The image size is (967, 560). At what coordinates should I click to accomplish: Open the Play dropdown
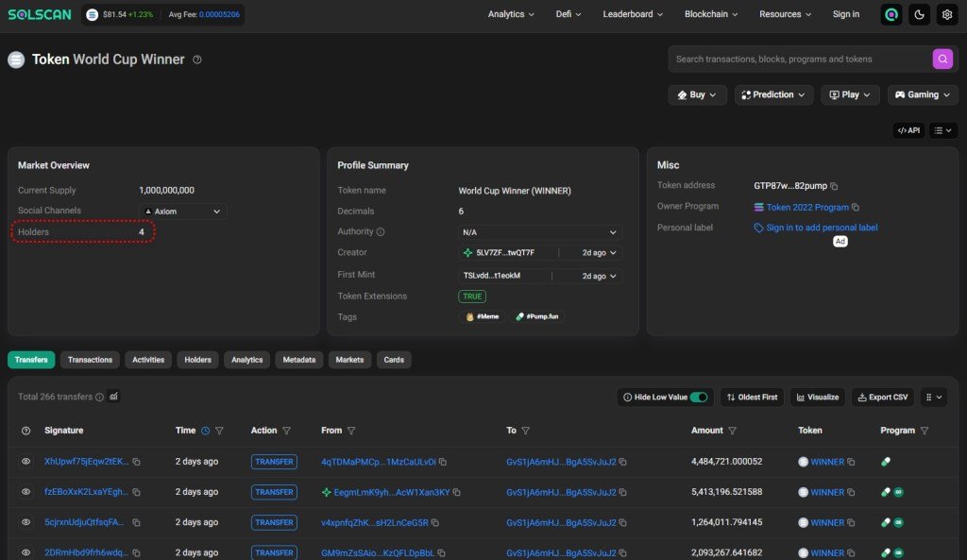coord(850,95)
